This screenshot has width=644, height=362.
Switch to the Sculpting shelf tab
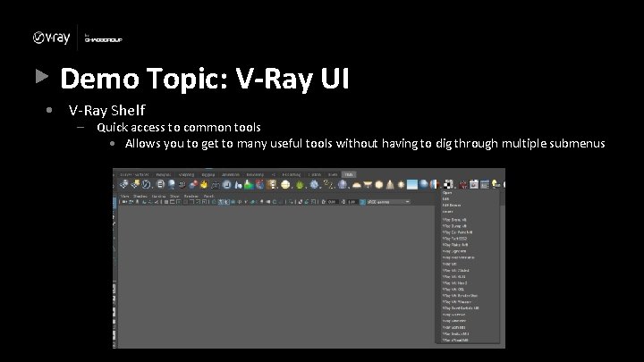(x=187, y=174)
